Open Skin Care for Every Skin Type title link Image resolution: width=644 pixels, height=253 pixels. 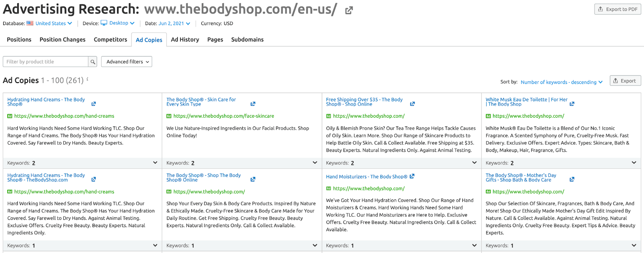pos(201,102)
